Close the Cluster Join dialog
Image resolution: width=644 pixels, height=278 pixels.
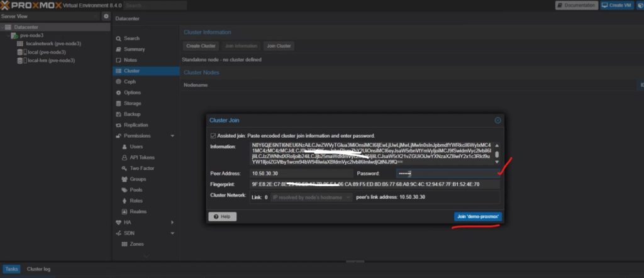[497, 120]
